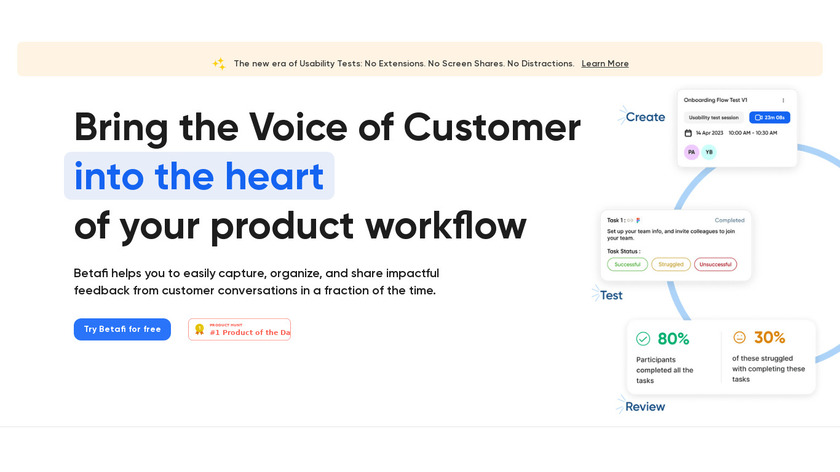Click the Review step label
This screenshot has height=472, width=840.
pyautogui.click(x=644, y=407)
